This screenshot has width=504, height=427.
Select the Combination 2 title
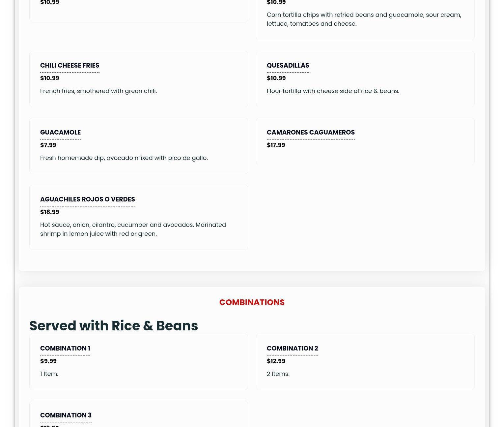292,349
